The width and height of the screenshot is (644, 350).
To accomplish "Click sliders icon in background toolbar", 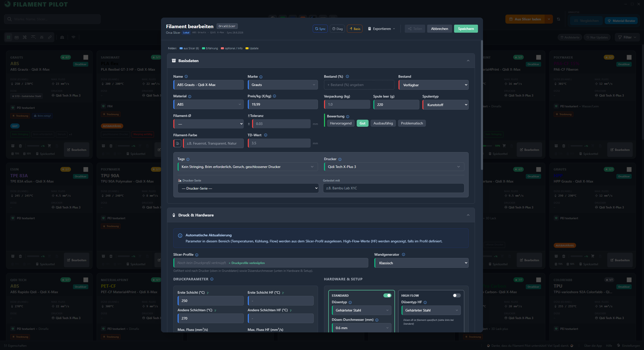I will [x=42, y=37].
